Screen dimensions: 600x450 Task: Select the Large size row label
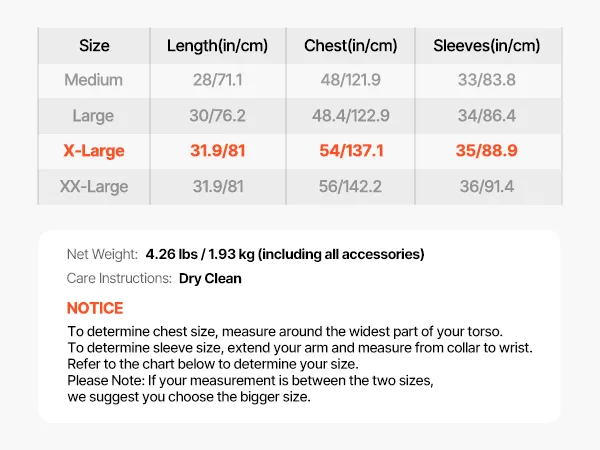[94, 116]
